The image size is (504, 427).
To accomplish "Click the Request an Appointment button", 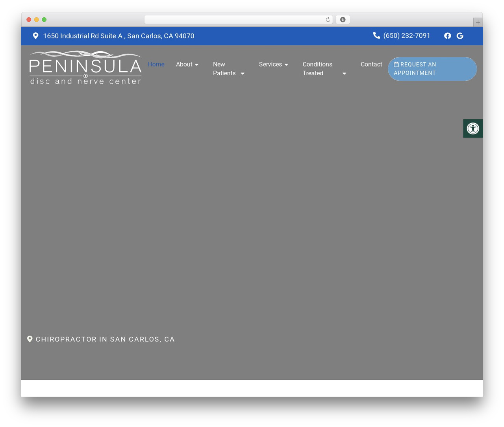I will click(432, 69).
